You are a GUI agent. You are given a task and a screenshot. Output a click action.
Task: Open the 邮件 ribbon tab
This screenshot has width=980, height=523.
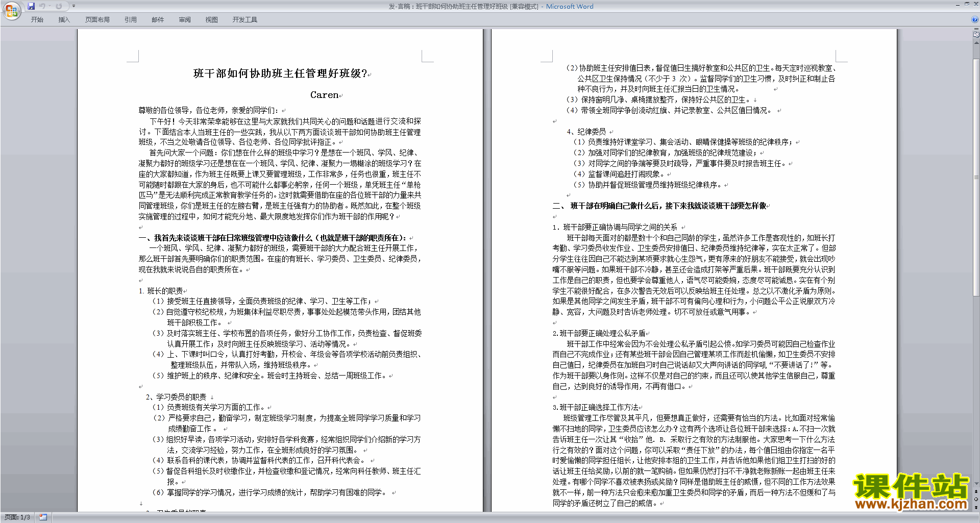pos(158,20)
